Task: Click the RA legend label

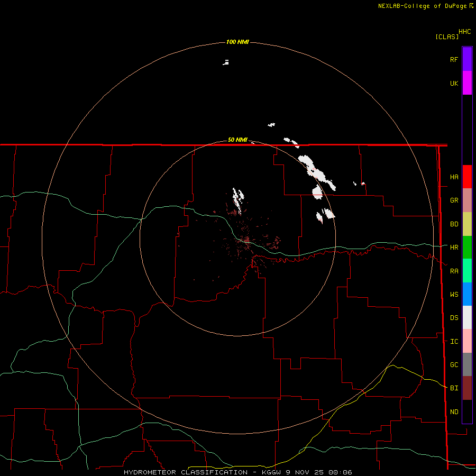Action: (x=454, y=271)
